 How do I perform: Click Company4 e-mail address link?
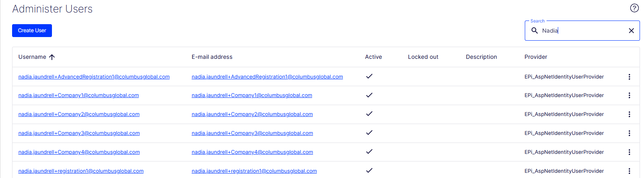(252, 152)
